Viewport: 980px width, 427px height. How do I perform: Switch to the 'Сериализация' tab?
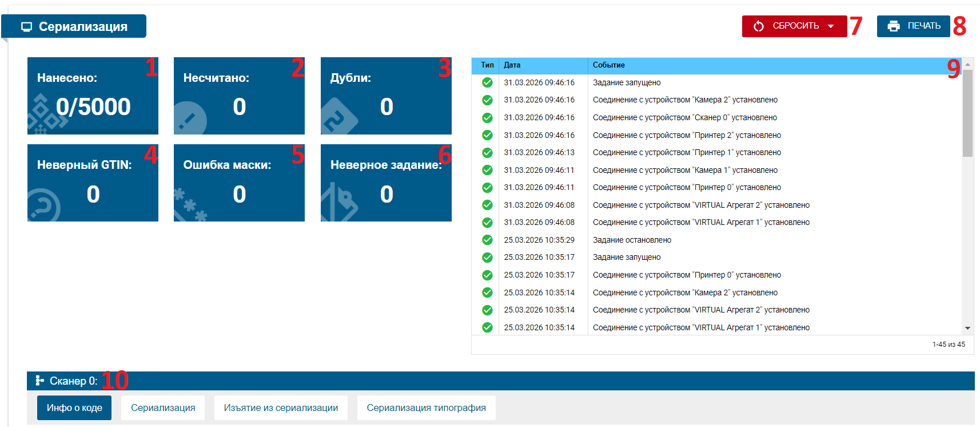click(x=163, y=408)
